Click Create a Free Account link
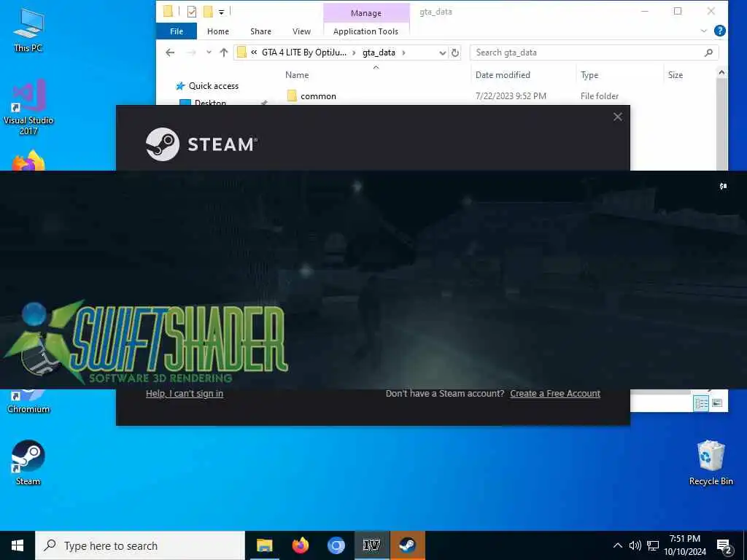 (555, 393)
